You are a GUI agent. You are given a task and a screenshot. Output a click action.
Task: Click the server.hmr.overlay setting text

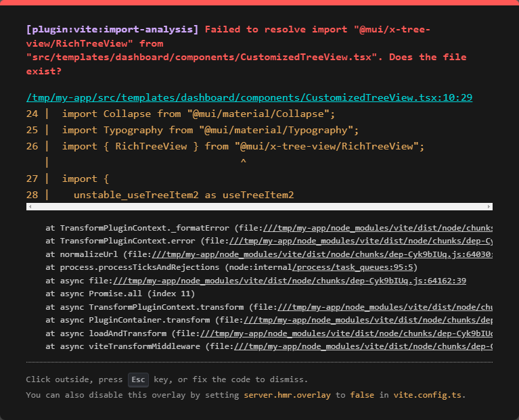tap(287, 395)
